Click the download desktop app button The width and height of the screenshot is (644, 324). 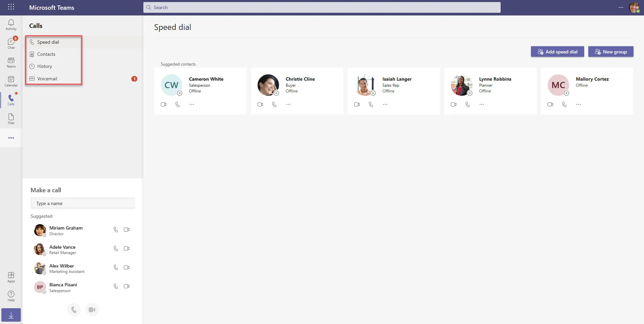(11, 315)
